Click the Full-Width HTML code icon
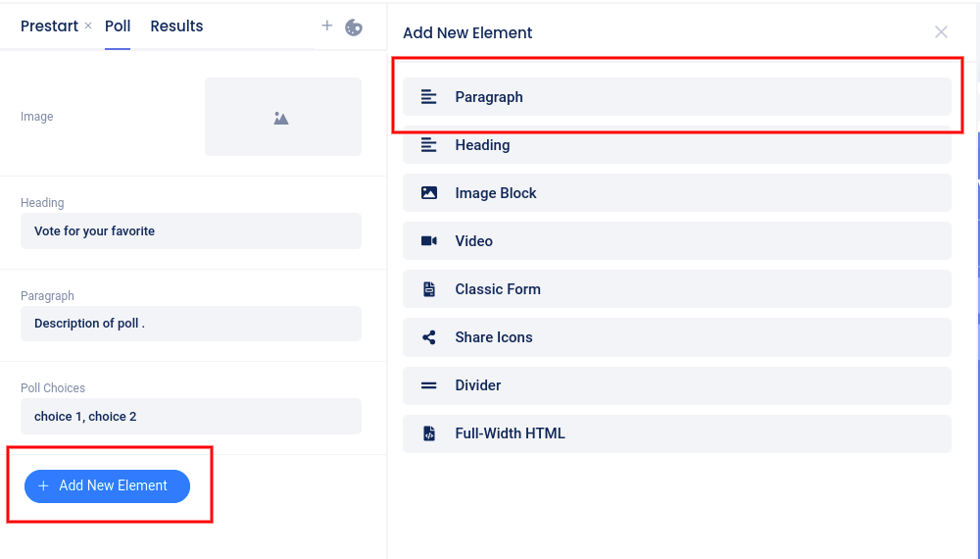Viewport: 980px width, 559px height. (x=428, y=433)
